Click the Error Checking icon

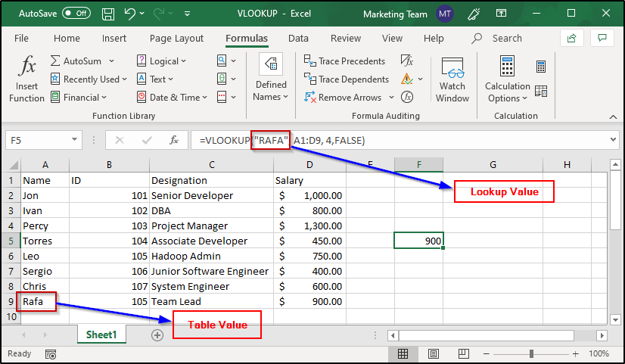pos(406,79)
